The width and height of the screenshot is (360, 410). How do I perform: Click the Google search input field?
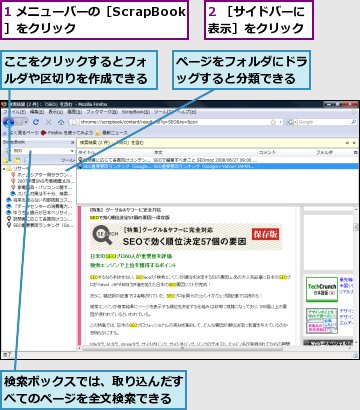(x=323, y=122)
